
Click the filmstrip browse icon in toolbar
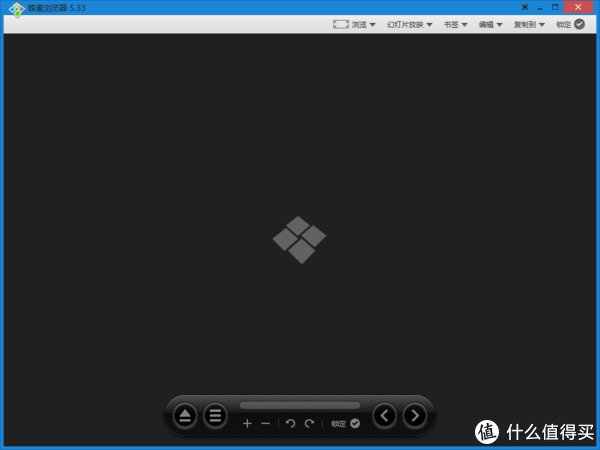(341, 24)
